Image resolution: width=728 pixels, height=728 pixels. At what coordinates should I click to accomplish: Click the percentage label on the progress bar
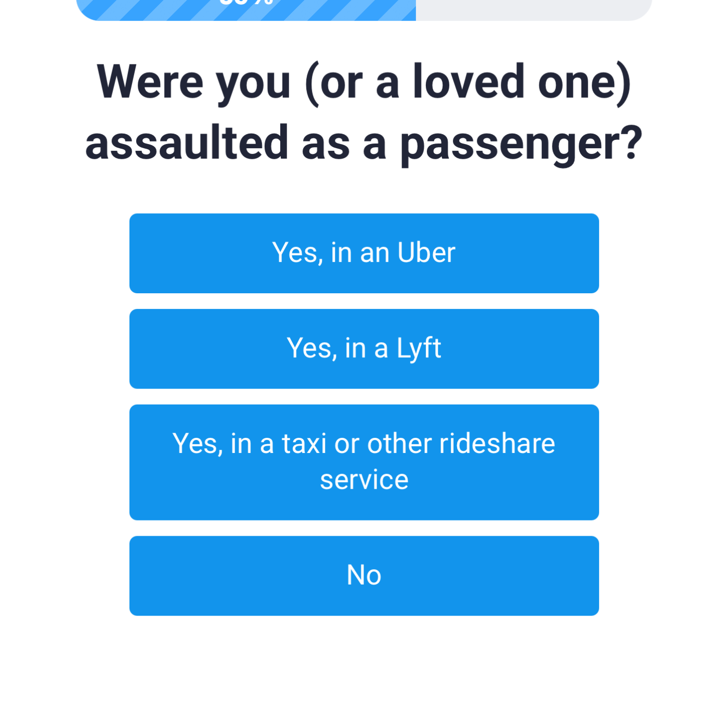tap(246, 2)
